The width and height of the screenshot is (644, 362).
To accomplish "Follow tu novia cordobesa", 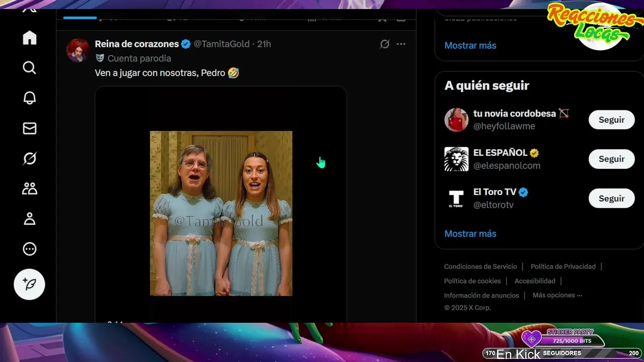I will (611, 120).
